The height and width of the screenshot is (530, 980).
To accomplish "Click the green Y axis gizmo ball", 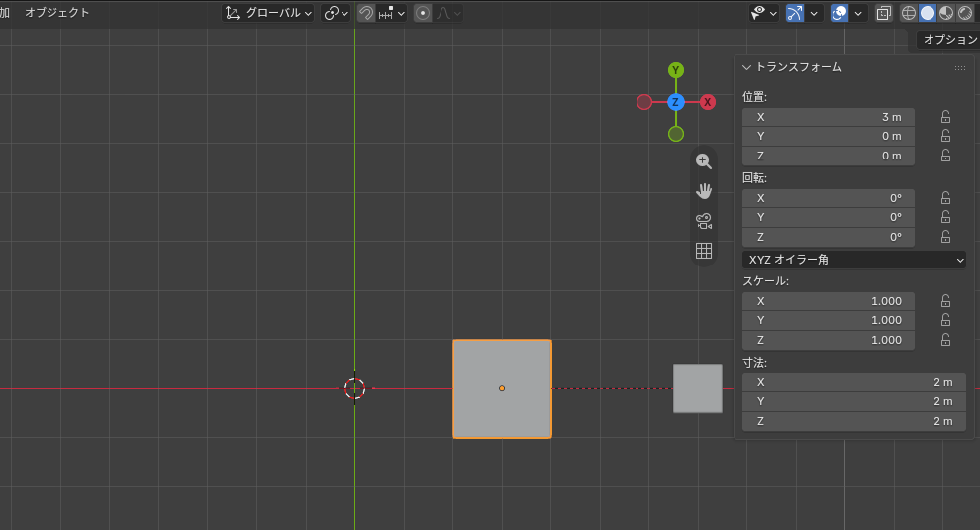I will coord(676,70).
